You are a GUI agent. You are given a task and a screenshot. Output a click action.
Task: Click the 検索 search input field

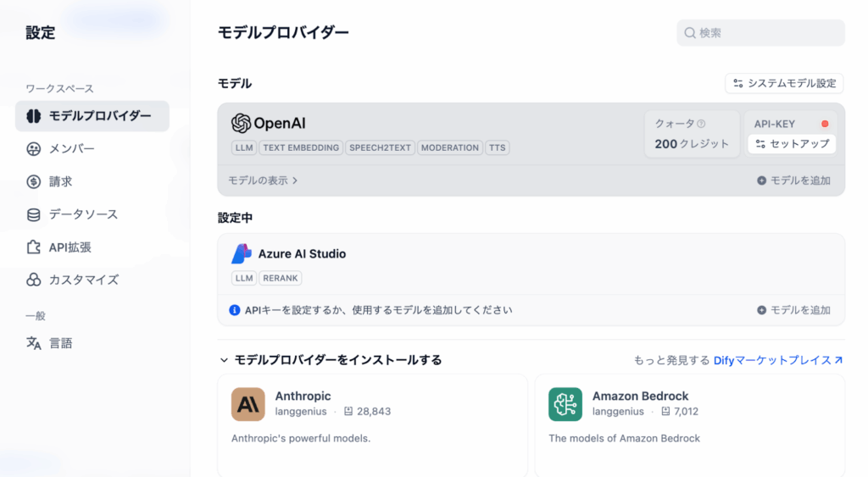[x=767, y=33]
